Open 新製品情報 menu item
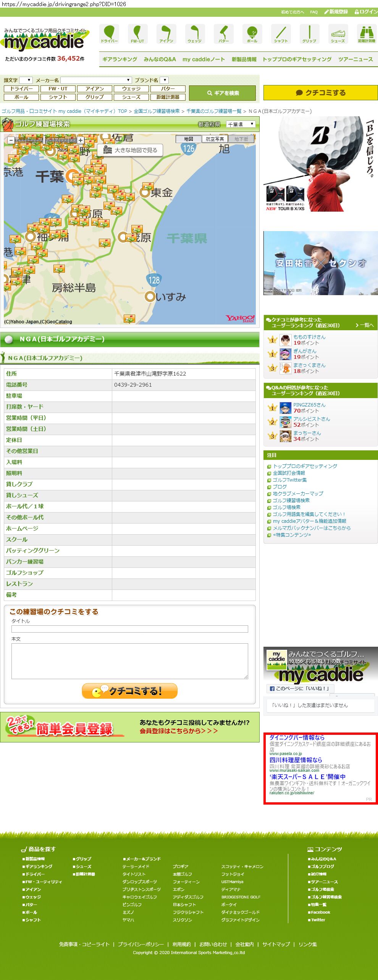The width and height of the screenshot is (378, 980). pyautogui.click(x=244, y=59)
